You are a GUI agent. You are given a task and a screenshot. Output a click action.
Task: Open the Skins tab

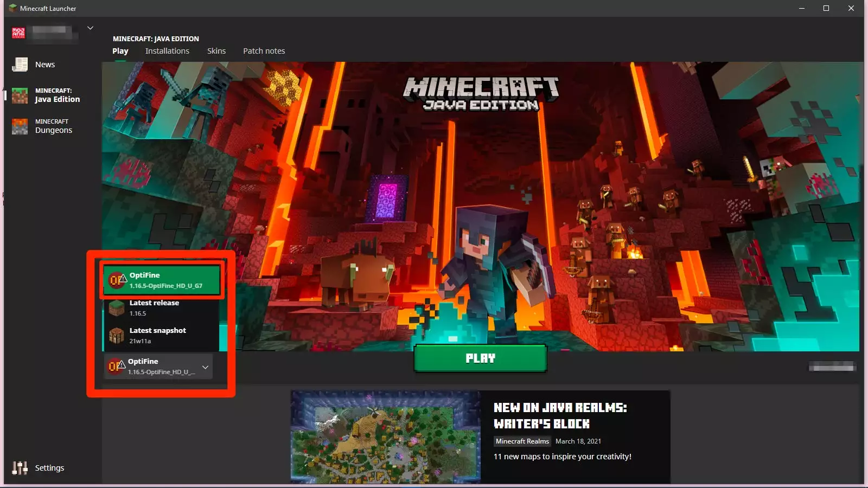tap(216, 51)
